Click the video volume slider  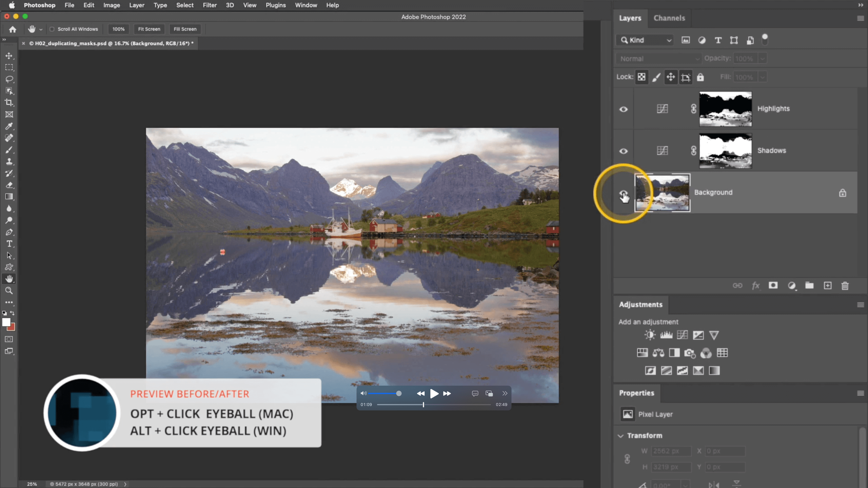point(384,393)
